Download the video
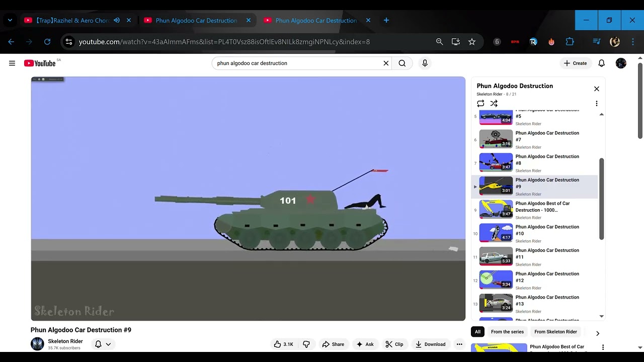The image size is (644, 362). click(x=430, y=344)
